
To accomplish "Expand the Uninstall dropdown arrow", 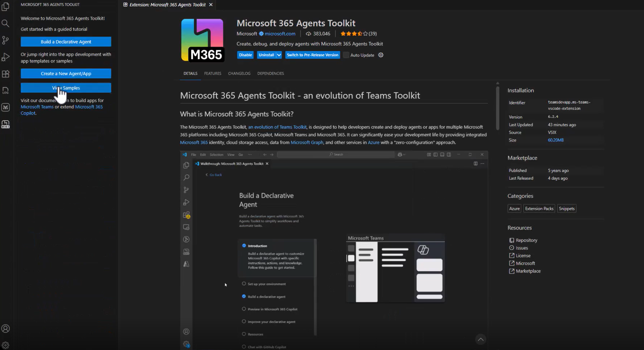I will [279, 55].
